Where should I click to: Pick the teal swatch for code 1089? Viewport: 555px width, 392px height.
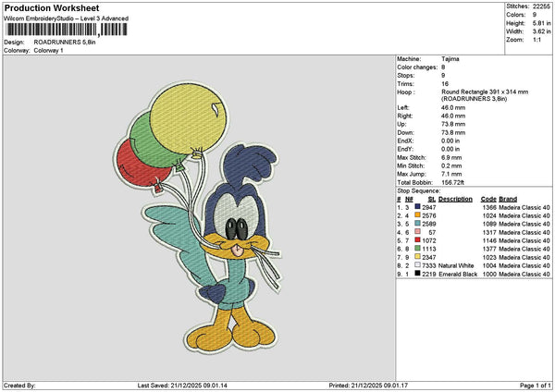pos(417,224)
